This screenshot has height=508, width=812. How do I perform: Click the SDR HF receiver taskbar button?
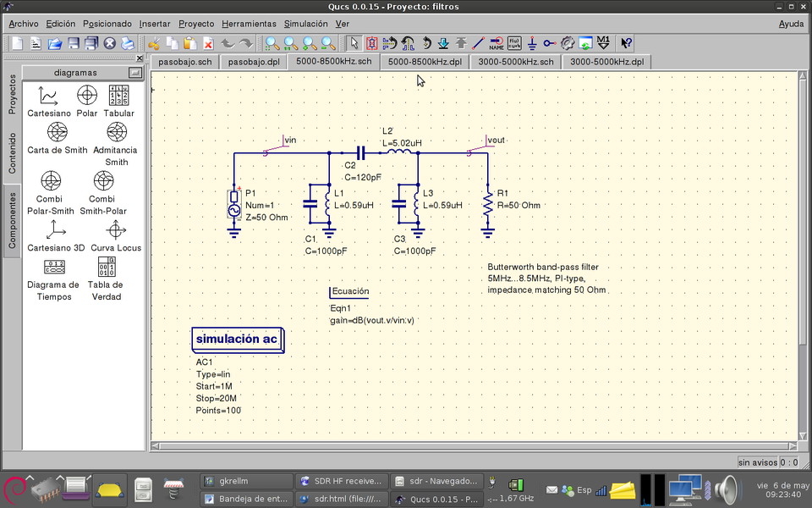click(x=343, y=481)
